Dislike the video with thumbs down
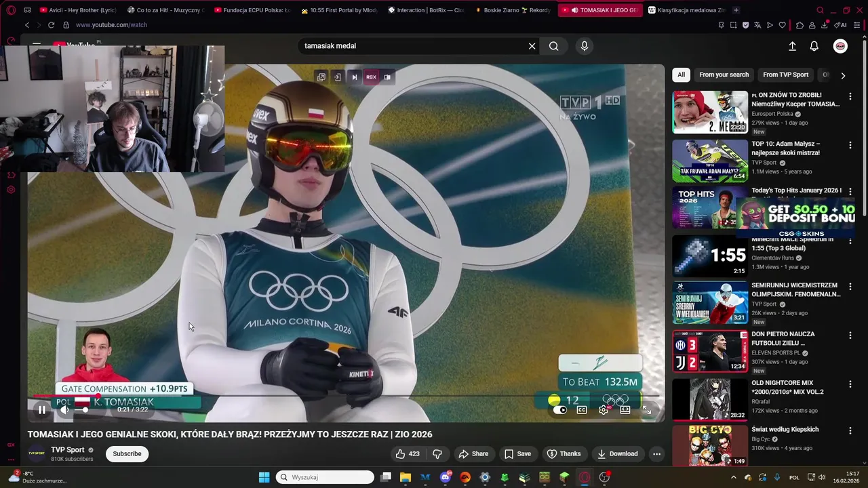The image size is (868, 488). 437,453
